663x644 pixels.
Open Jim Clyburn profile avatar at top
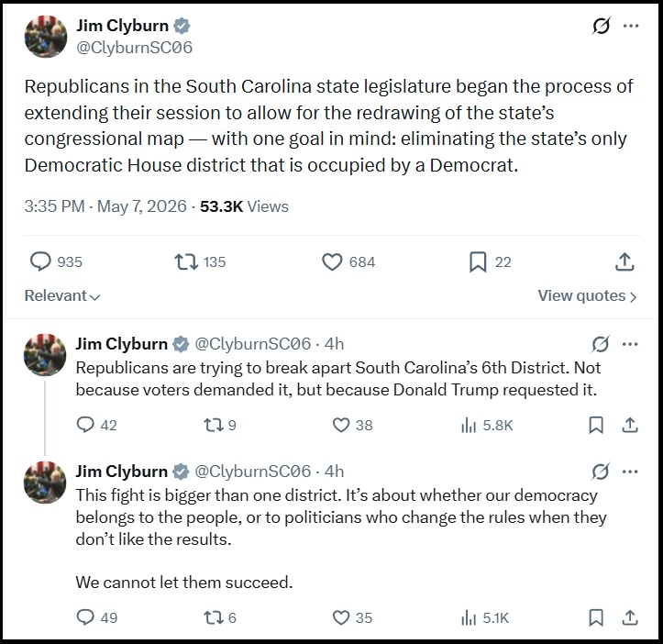pos(46,37)
